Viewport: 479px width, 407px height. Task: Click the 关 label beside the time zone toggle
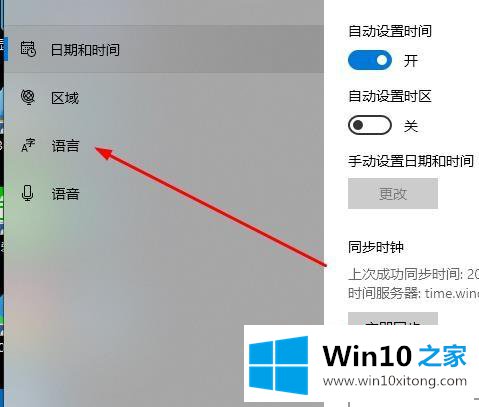(411, 126)
